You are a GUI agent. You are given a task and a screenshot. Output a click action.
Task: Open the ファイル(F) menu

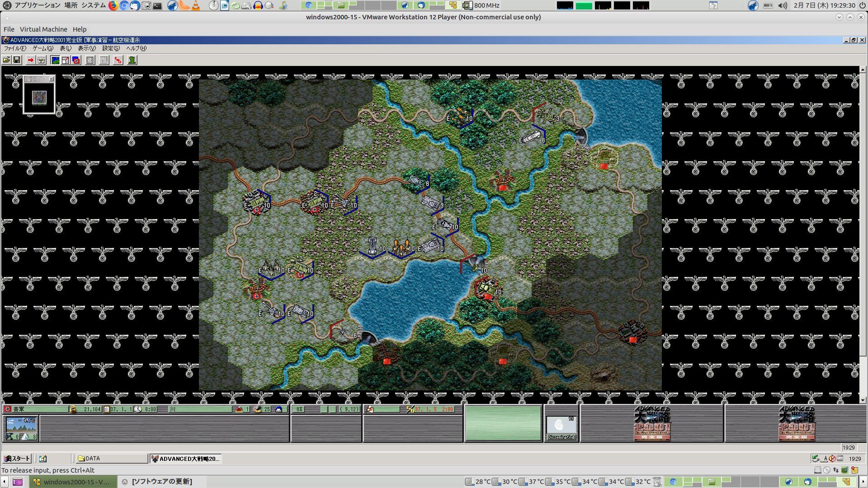pyautogui.click(x=15, y=48)
